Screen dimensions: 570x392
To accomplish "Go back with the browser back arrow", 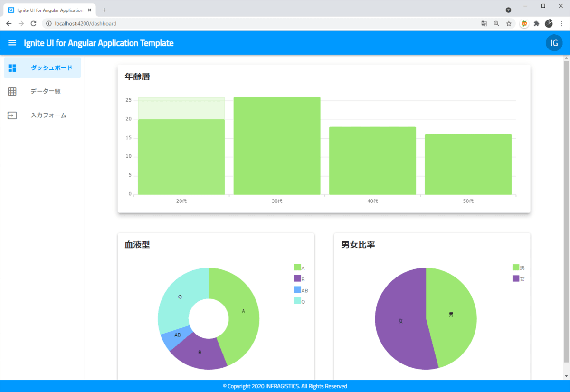I will coord(9,23).
